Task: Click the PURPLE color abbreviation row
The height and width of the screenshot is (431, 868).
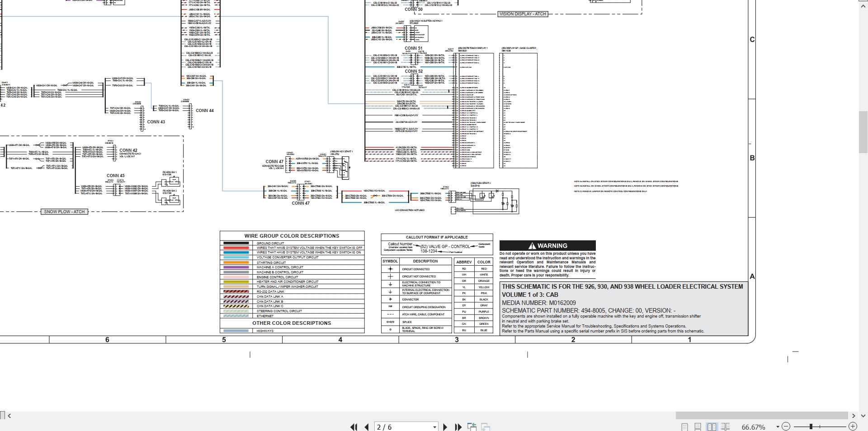Action: tap(474, 312)
